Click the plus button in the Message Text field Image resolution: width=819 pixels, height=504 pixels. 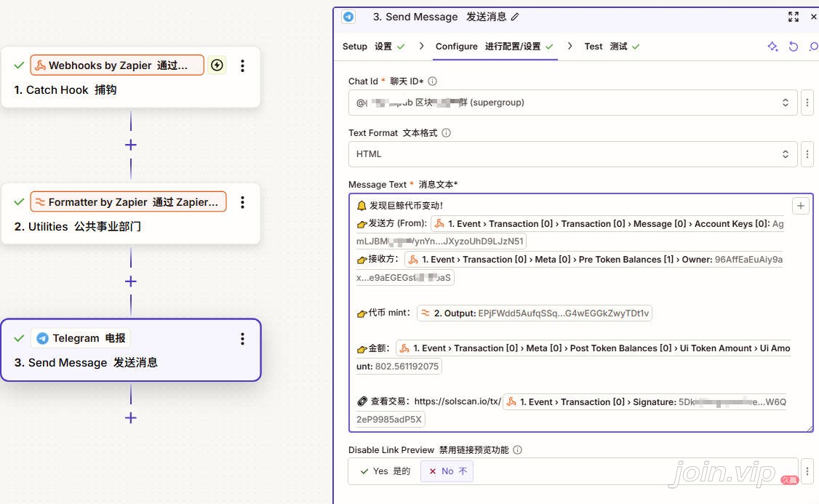point(801,206)
